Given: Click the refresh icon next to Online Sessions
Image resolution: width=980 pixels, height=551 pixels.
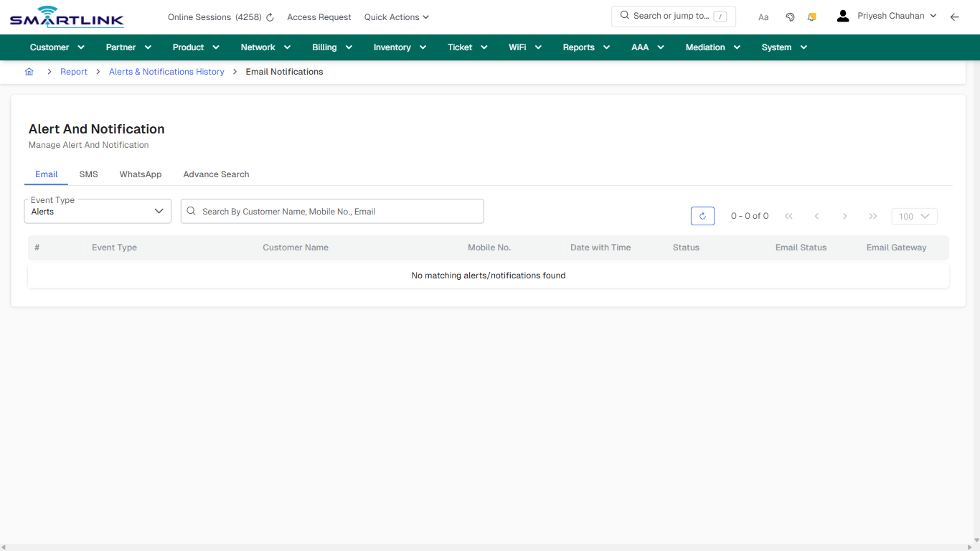Looking at the screenshot, I should [x=269, y=17].
